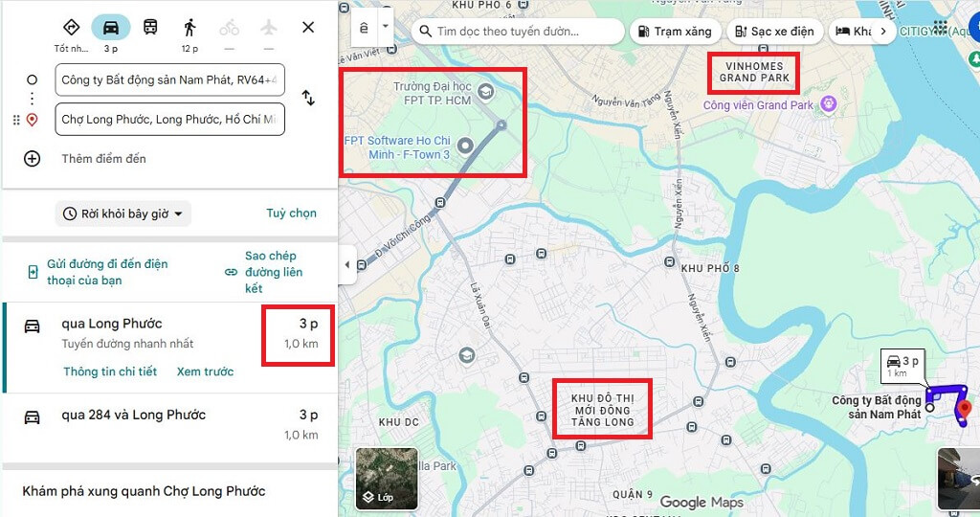The width and height of the screenshot is (980, 517).
Task: Open Google apps grid icon
Action: click(940, 28)
